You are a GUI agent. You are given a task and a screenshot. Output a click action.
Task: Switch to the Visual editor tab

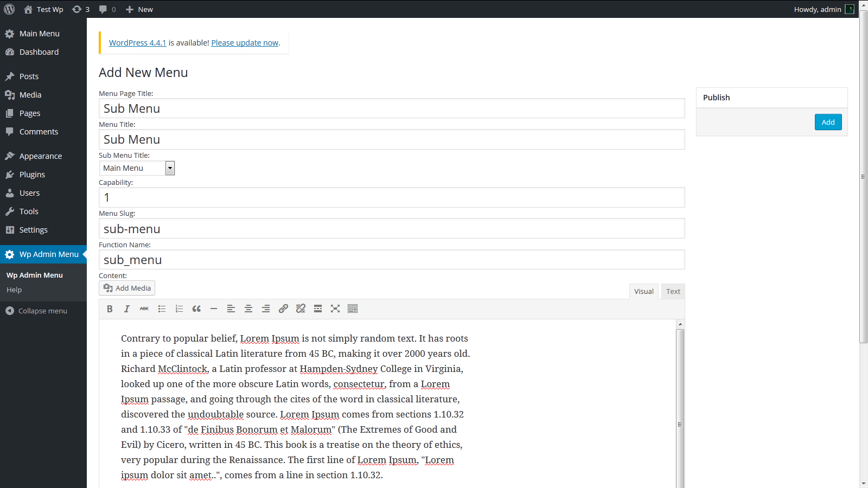(644, 291)
